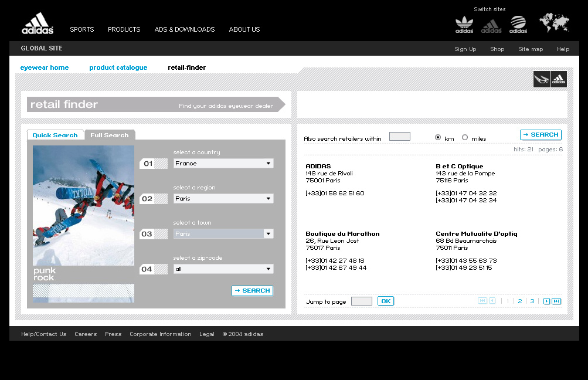Screen dimensions: 588x380
Task: Click the adidas logo in top left corner
Action: coord(36,23)
